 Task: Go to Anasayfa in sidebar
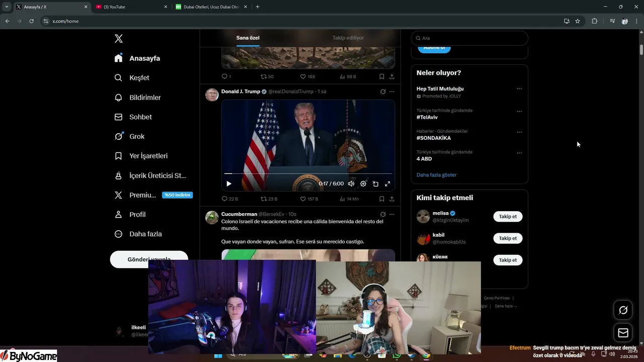tap(137, 58)
